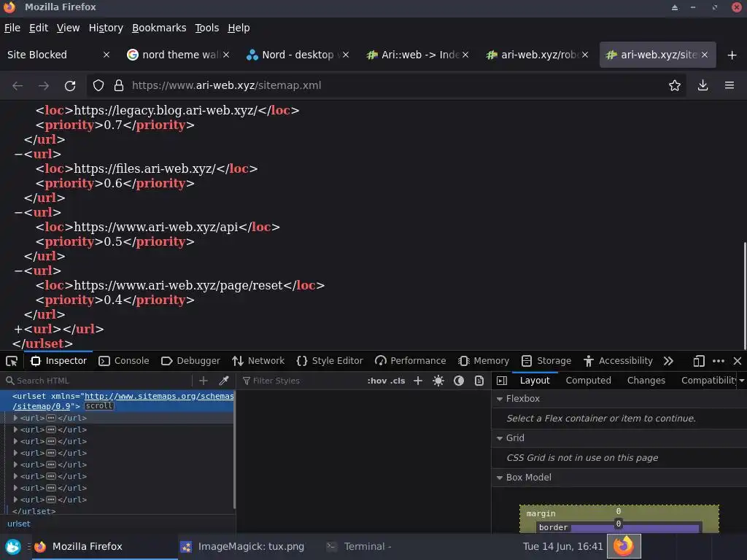Switch to the Debugger tab
Screen dimensions: 747x560
(190, 361)
